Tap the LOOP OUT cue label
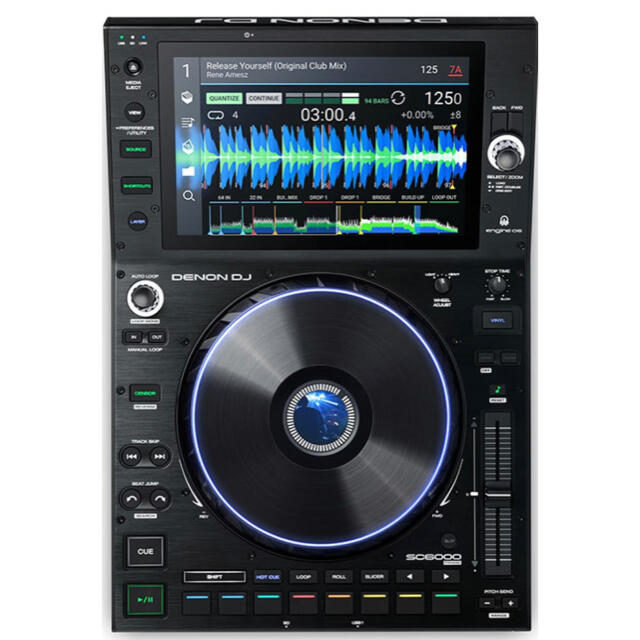This screenshot has height=640, width=640. 444,198
